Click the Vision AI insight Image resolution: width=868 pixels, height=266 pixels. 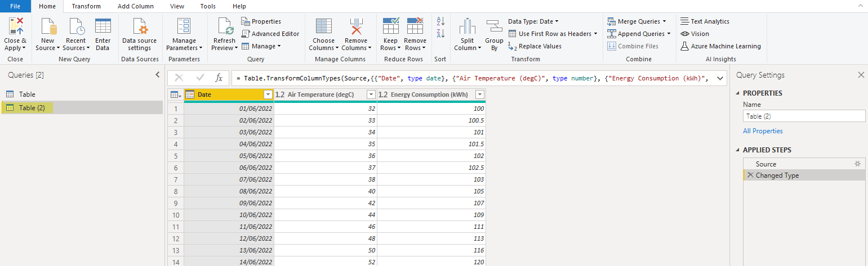pyautogui.click(x=695, y=34)
